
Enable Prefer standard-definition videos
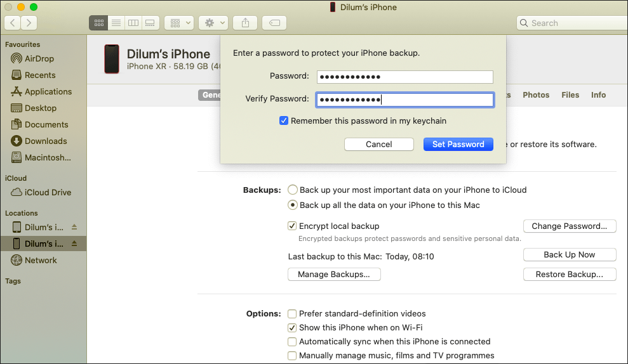coord(292,314)
